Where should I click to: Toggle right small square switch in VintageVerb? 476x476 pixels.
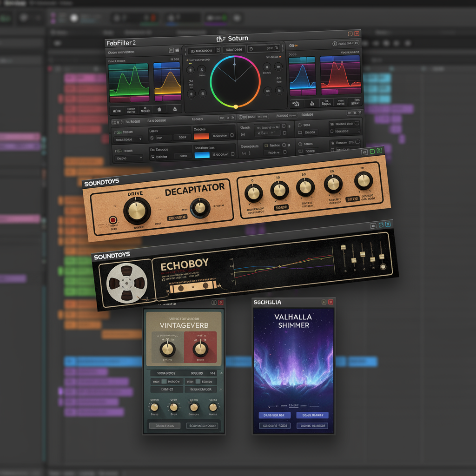coord(198,382)
